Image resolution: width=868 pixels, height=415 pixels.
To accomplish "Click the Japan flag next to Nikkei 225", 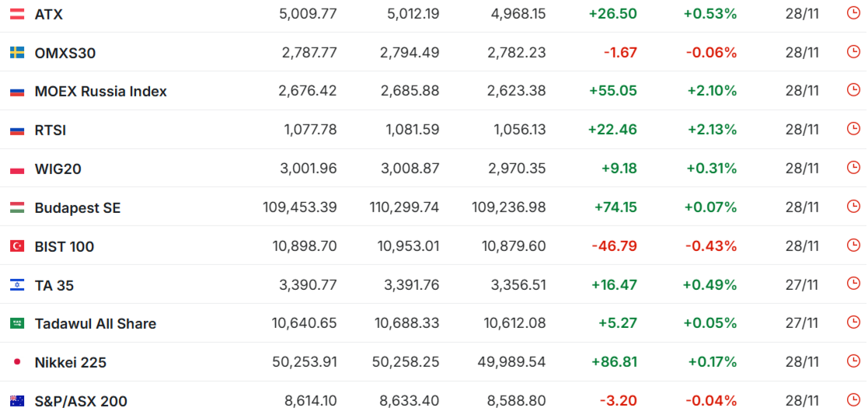I will pos(17,362).
